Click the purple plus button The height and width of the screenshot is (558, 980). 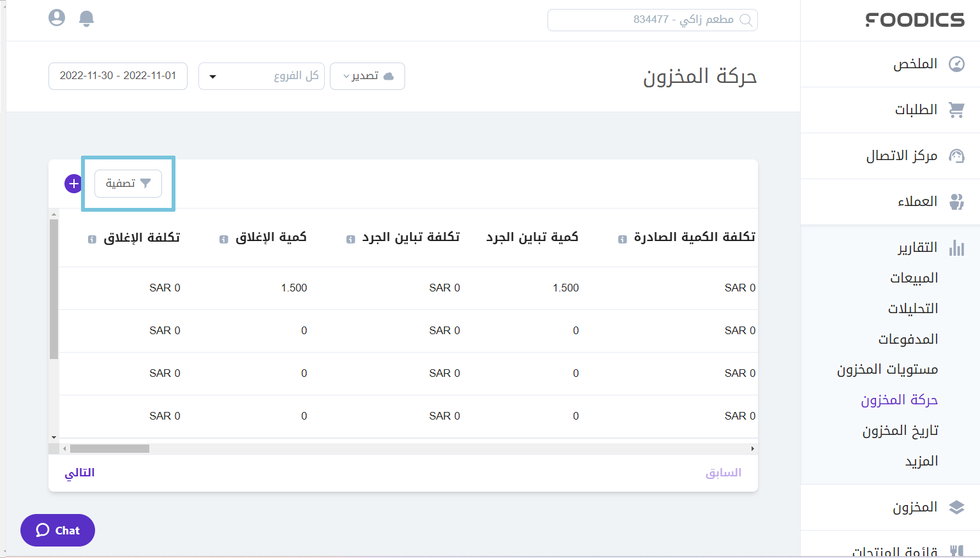(73, 183)
